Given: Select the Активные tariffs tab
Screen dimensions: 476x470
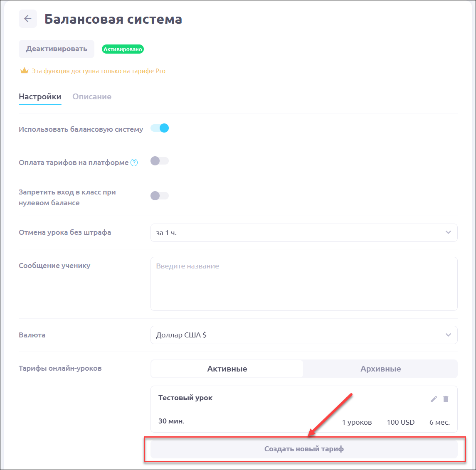Looking at the screenshot, I should pyautogui.click(x=227, y=369).
